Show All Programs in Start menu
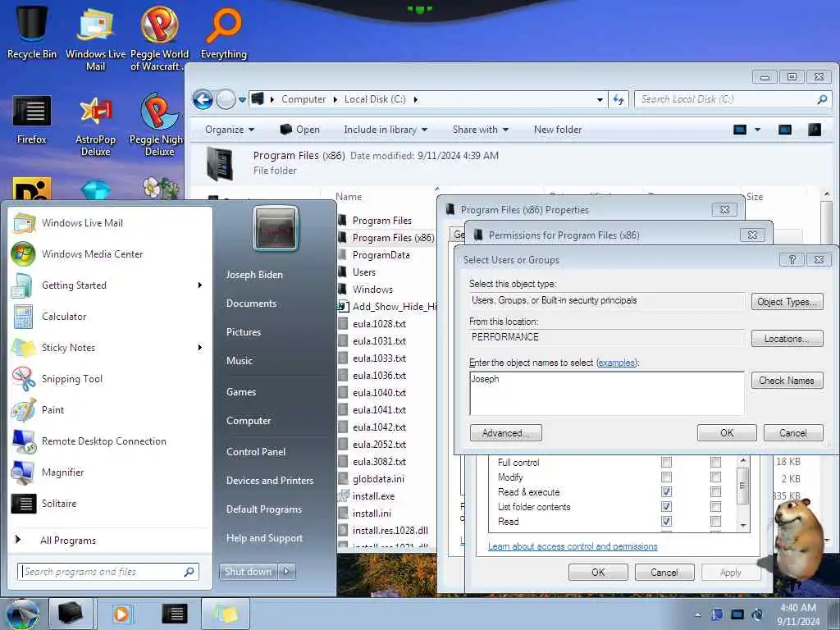This screenshot has height=630, width=840. pos(67,540)
